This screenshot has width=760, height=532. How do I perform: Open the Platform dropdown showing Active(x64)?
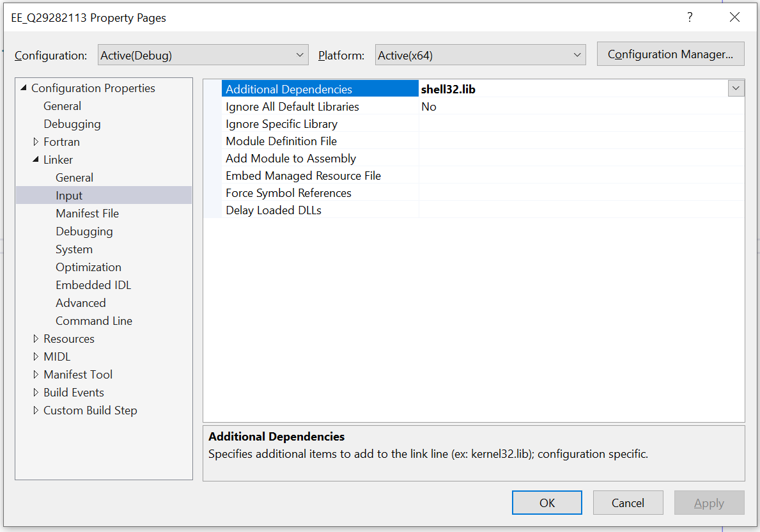click(480, 55)
